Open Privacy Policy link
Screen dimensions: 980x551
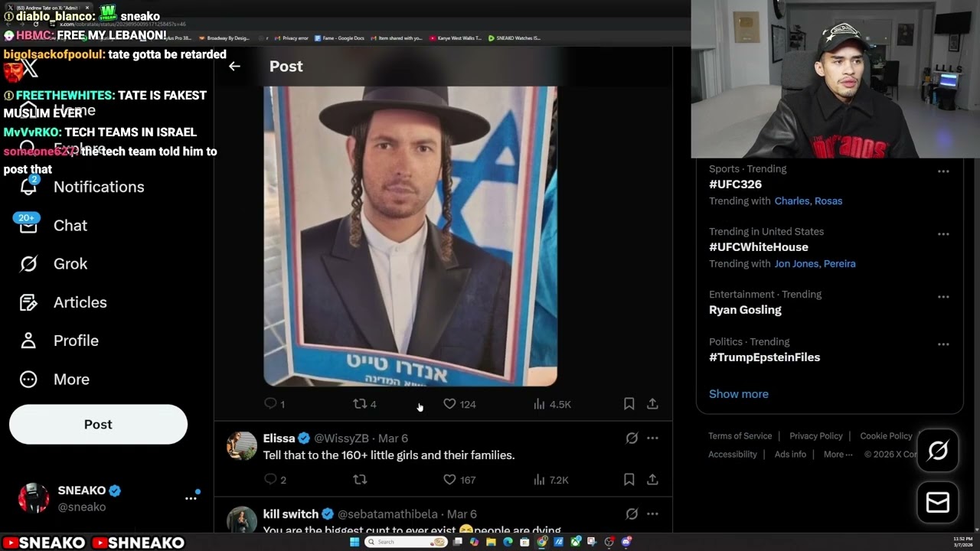pyautogui.click(x=816, y=436)
